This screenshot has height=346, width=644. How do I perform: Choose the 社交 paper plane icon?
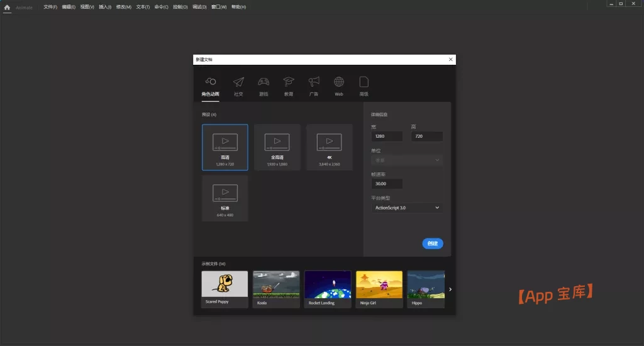pos(238,82)
